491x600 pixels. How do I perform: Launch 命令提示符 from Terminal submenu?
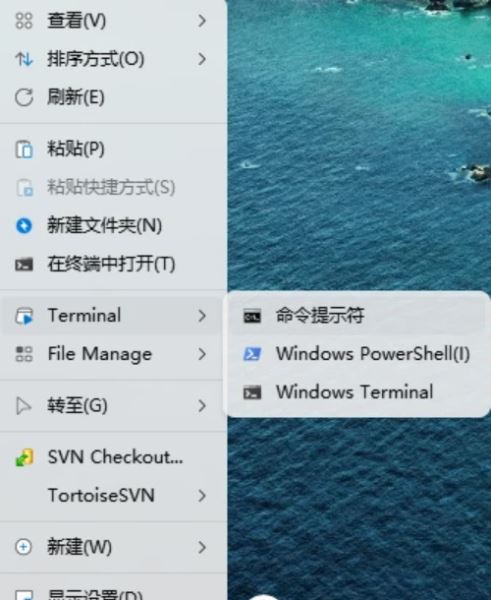coord(356,316)
